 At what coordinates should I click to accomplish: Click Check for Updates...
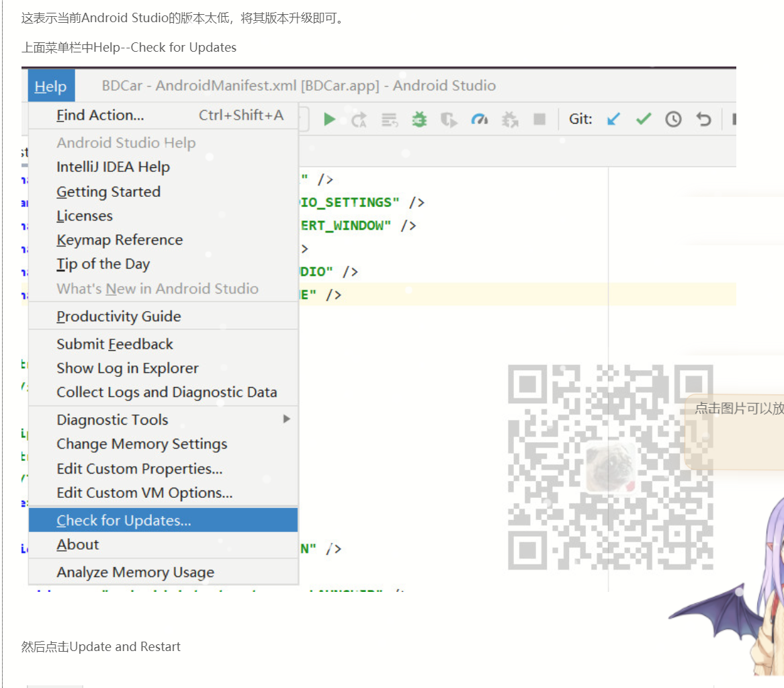pos(163,520)
